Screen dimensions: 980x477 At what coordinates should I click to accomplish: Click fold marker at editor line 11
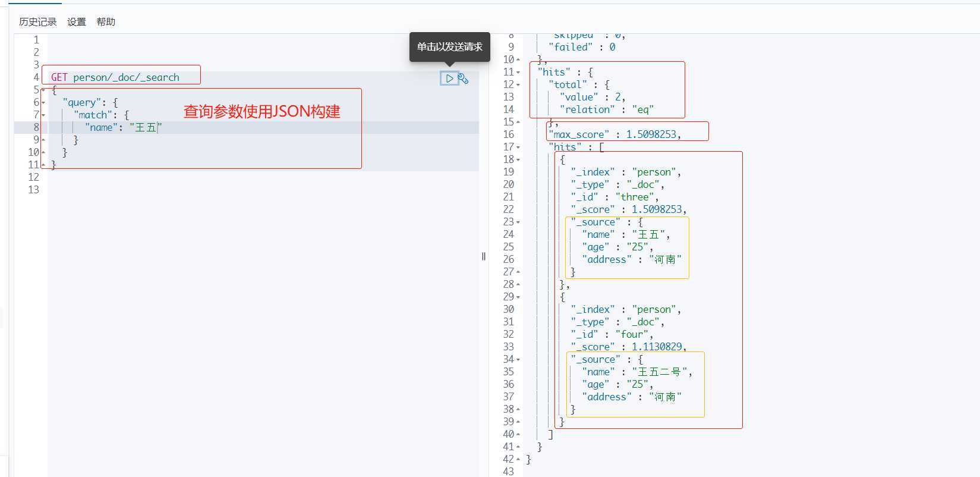tap(43, 165)
